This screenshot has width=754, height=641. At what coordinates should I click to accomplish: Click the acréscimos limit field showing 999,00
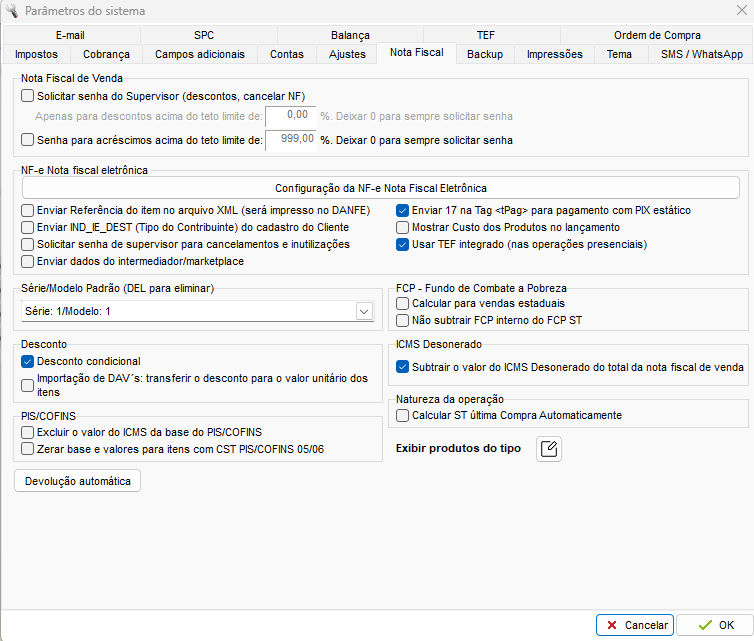(x=292, y=139)
